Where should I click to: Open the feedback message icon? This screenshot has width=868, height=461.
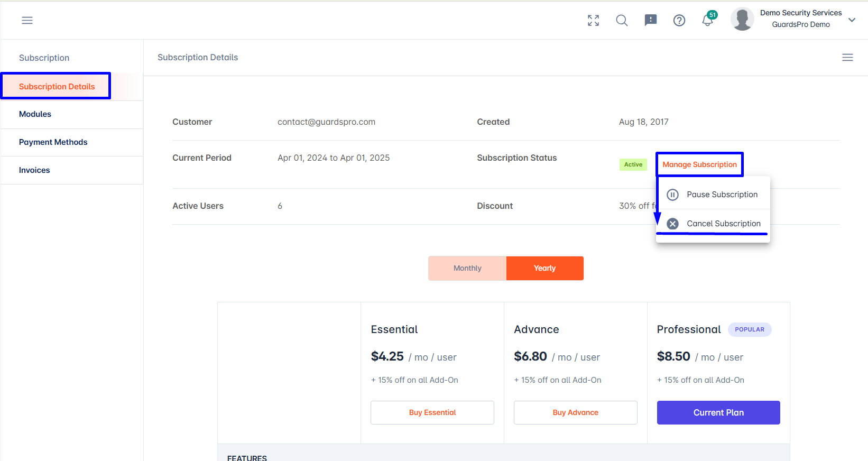point(650,20)
